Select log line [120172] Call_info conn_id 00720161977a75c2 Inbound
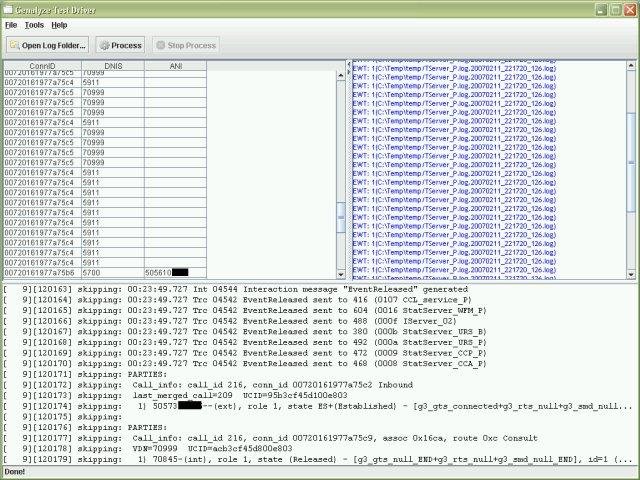Image resolution: width=640 pixels, height=480 pixels. coord(208,385)
